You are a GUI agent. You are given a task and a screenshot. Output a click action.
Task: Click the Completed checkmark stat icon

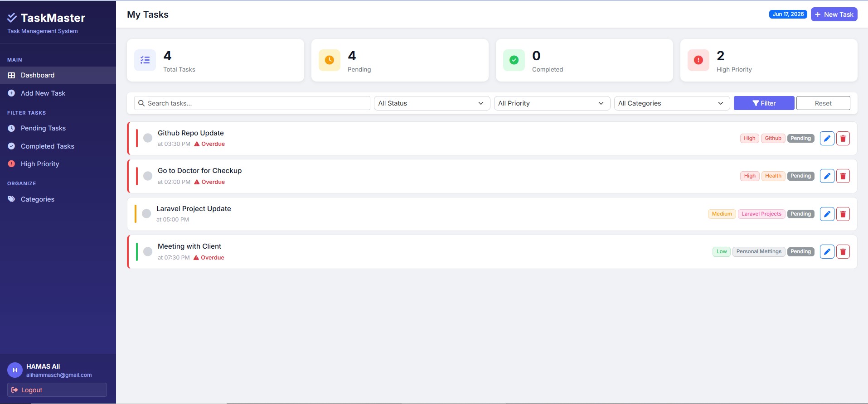click(514, 60)
